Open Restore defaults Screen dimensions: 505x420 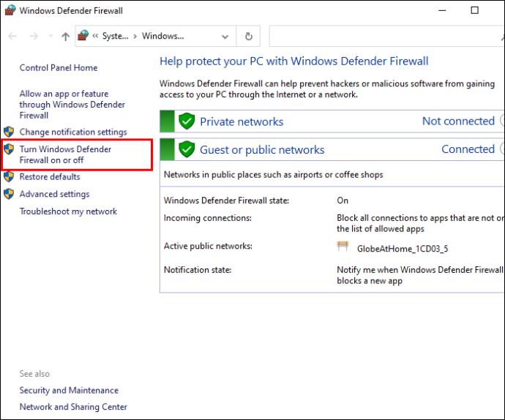50,176
